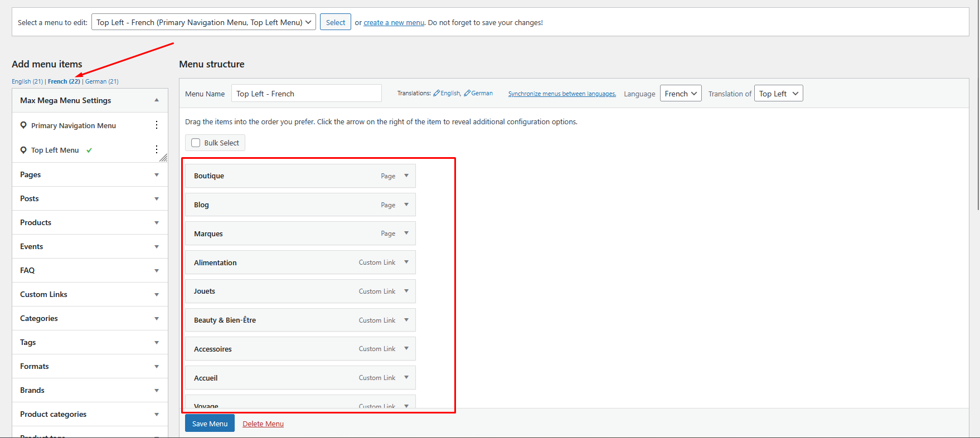980x438 pixels.
Task: Enable the Bulk Select checkbox
Action: (196, 143)
